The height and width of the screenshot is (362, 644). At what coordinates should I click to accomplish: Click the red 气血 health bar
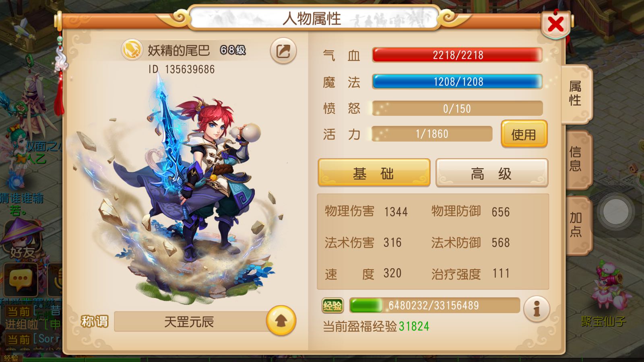tap(457, 55)
